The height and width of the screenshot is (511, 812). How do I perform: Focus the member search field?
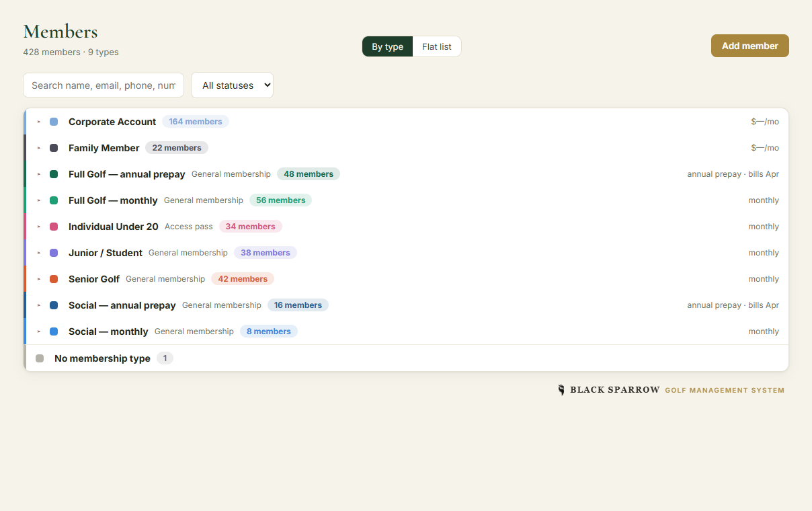tap(104, 85)
